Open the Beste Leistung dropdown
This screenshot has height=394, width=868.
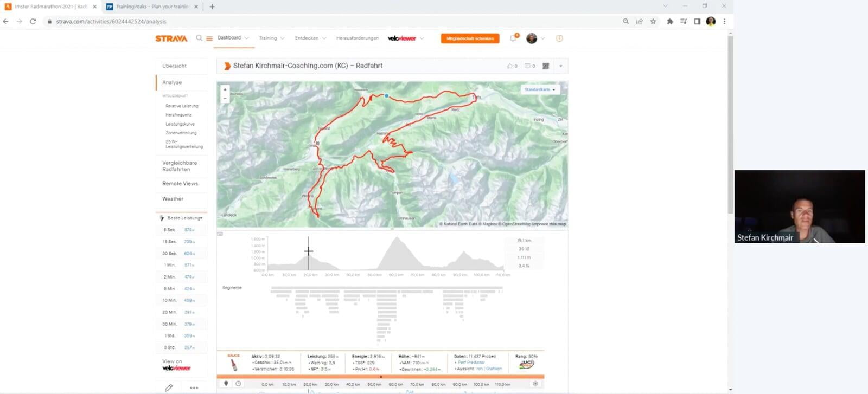[184, 218]
